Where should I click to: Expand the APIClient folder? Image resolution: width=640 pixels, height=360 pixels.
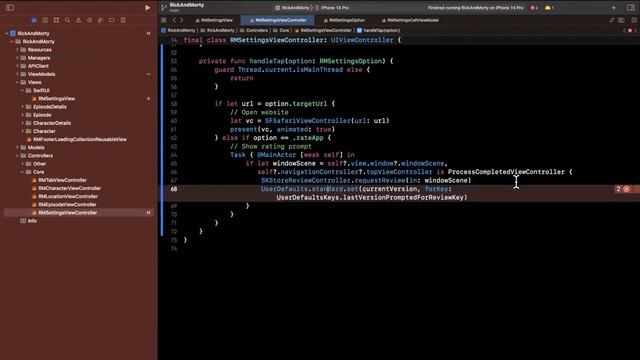(x=18, y=66)
